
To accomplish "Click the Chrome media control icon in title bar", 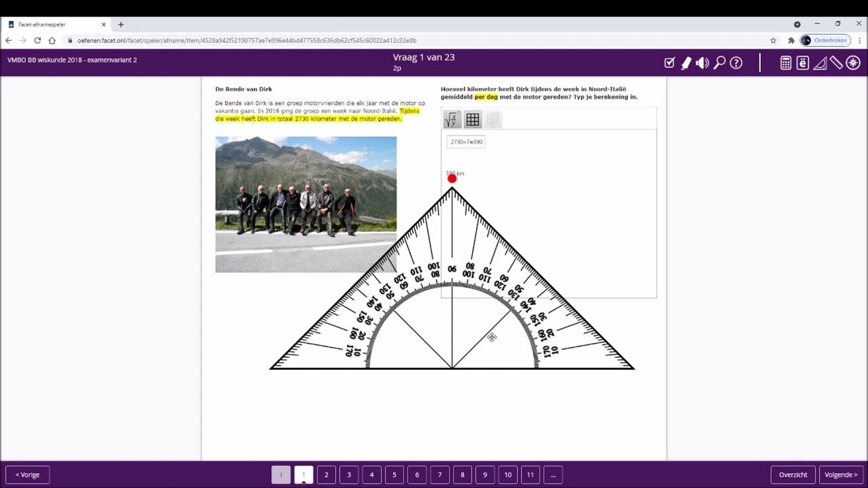I will point(797,24).
